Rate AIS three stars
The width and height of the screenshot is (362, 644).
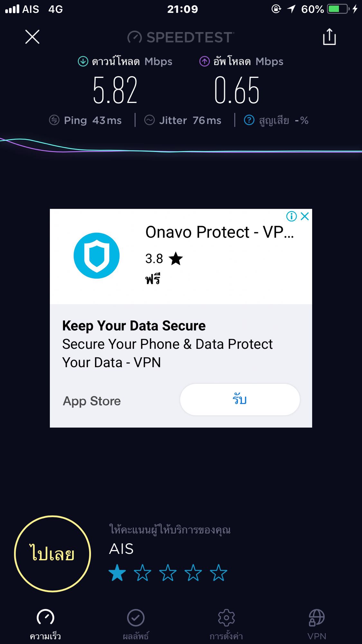168,573
